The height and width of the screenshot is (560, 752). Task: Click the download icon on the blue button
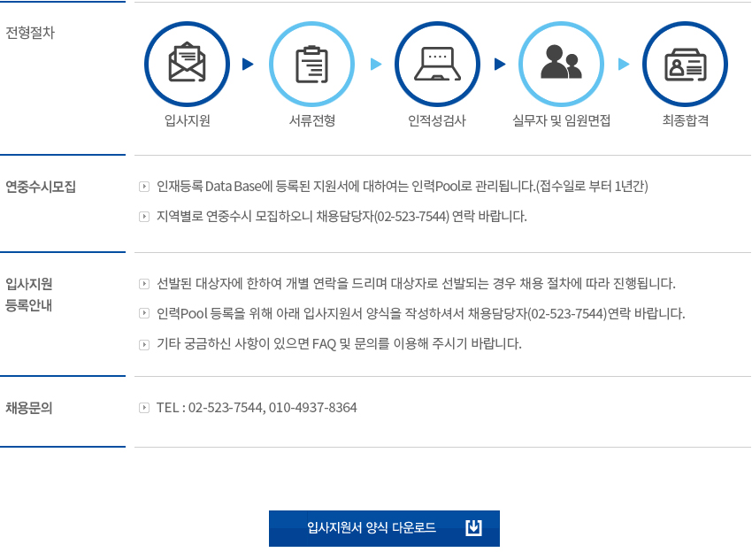pyautogui.click(x=473, y=528)
